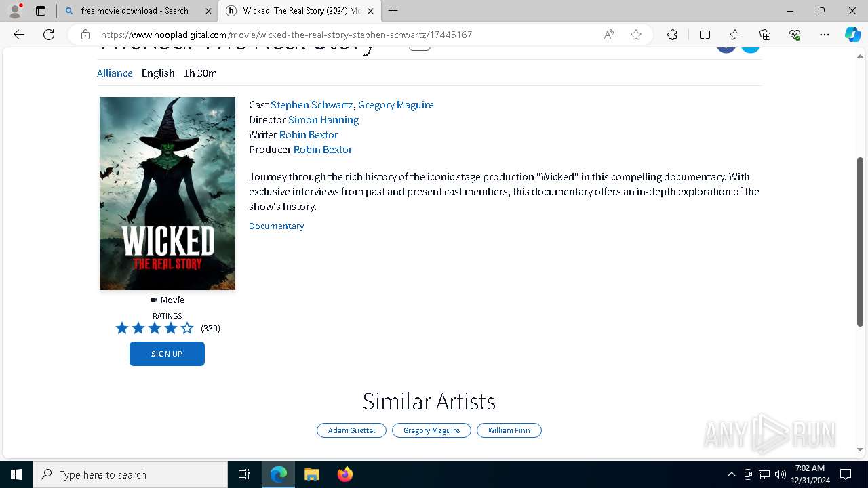Open Browser essentials heart icon
This screenshot has width=868, height=488.
click(x=795, y=35)
